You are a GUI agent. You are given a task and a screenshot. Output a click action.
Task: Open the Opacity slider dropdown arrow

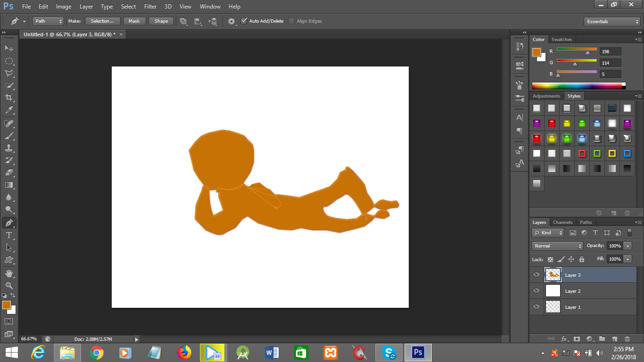(627, 246)
